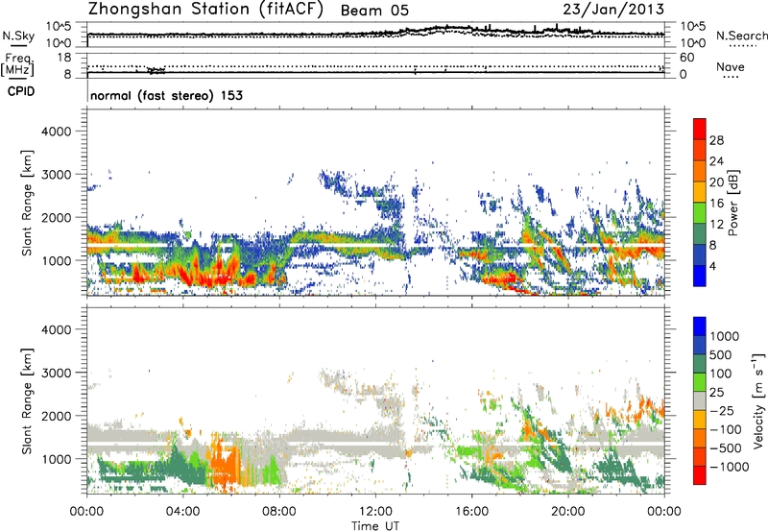
Task: Click the '12:00' time tick label
Action: 375,512
